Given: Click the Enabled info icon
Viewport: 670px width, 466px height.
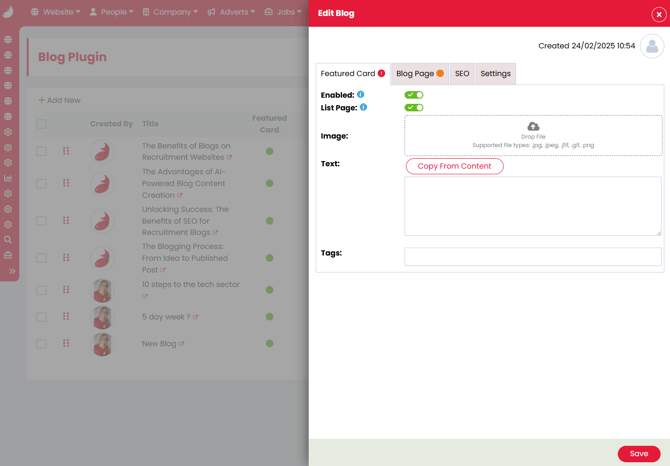Looking at the screenshot, I should [x=361, y=95].
